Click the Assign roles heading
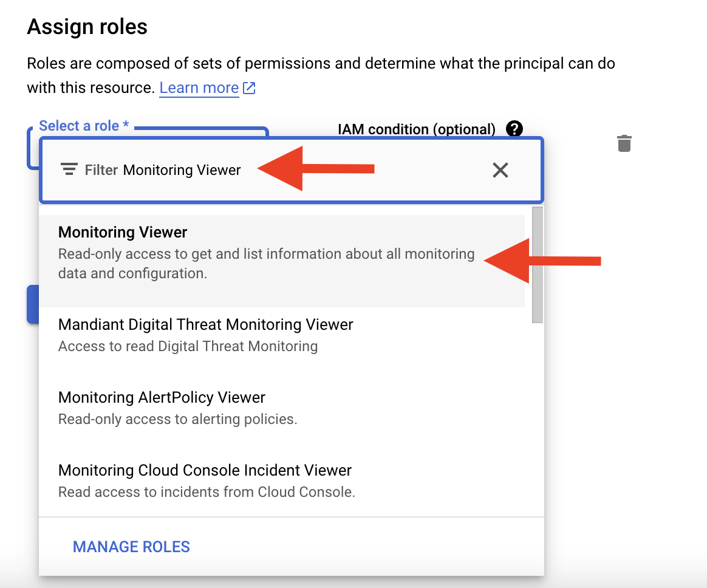This screenshot has width=707, height=588. point(87,27)
